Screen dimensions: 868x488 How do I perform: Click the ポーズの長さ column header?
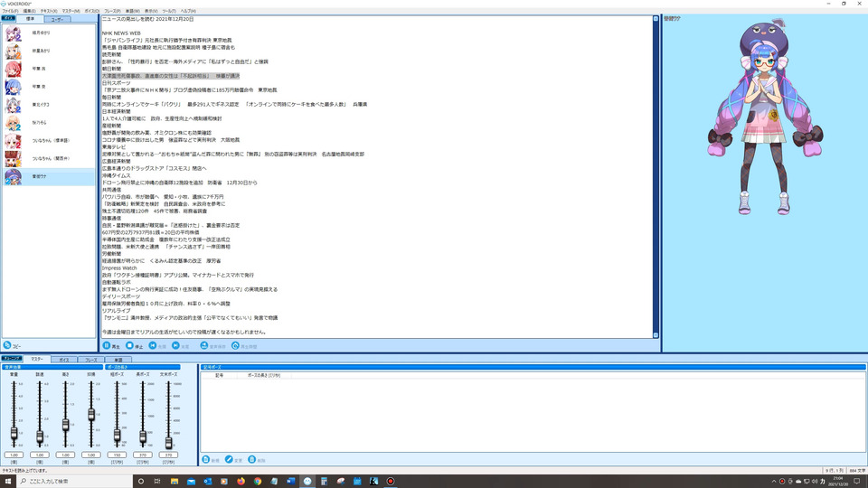point(263,375)
